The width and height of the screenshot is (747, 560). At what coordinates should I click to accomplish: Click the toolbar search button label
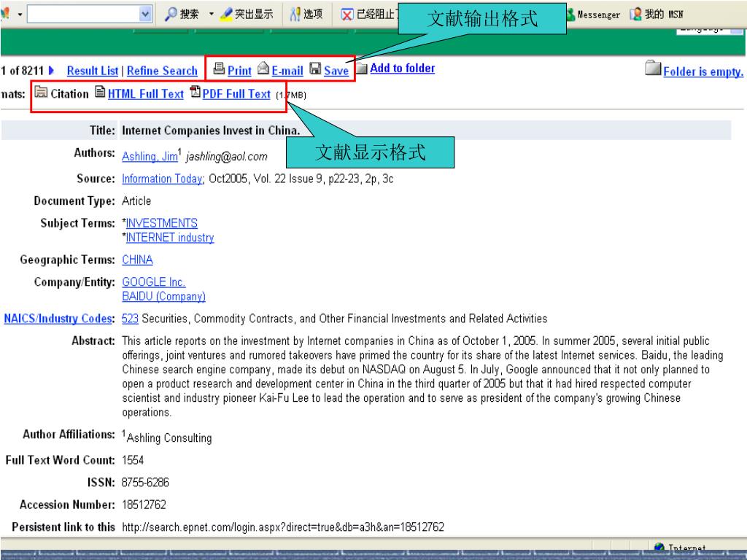[189, 15]
